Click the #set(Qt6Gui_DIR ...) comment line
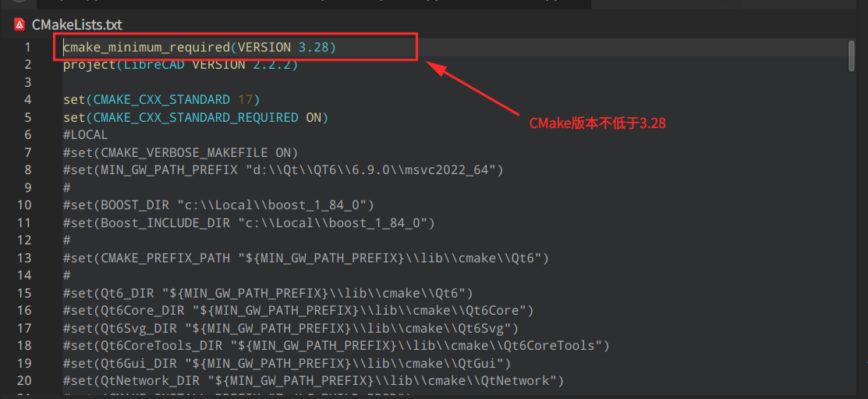Screen dimensions: 868x399 [287, 363]
